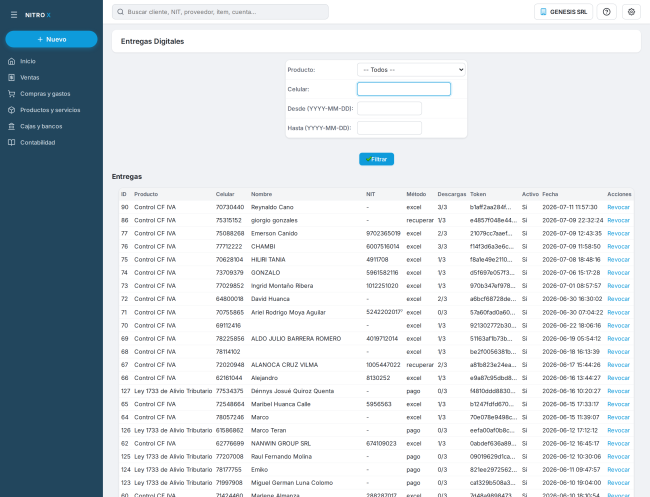Revoke entry for Reynaldo Cano
Screen dimensions: 650x497
pos(618,207)
